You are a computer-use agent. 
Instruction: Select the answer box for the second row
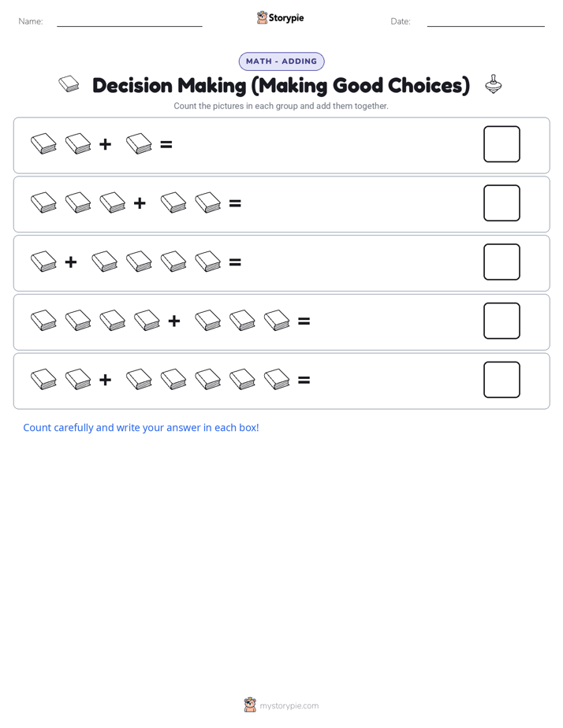[501, 203]
